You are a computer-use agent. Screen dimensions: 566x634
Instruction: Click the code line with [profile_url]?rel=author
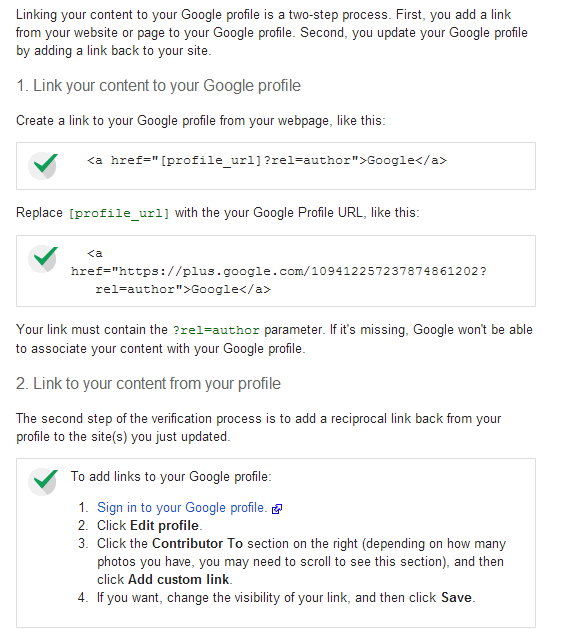267,161
